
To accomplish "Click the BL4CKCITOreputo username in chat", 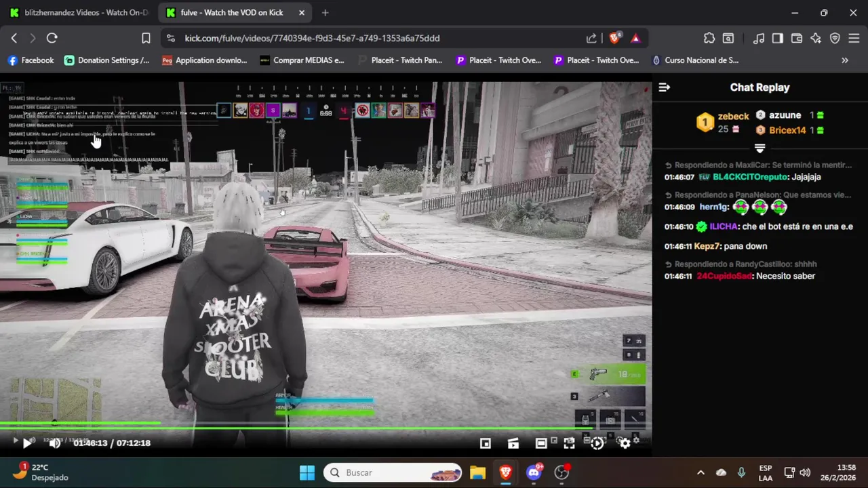I will click(x=751, y=177).
